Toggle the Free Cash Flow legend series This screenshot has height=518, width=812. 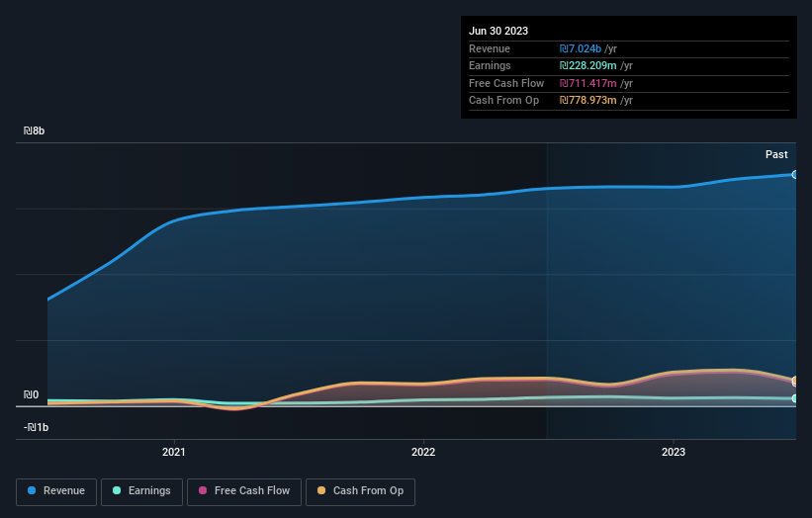pos(244,491)
